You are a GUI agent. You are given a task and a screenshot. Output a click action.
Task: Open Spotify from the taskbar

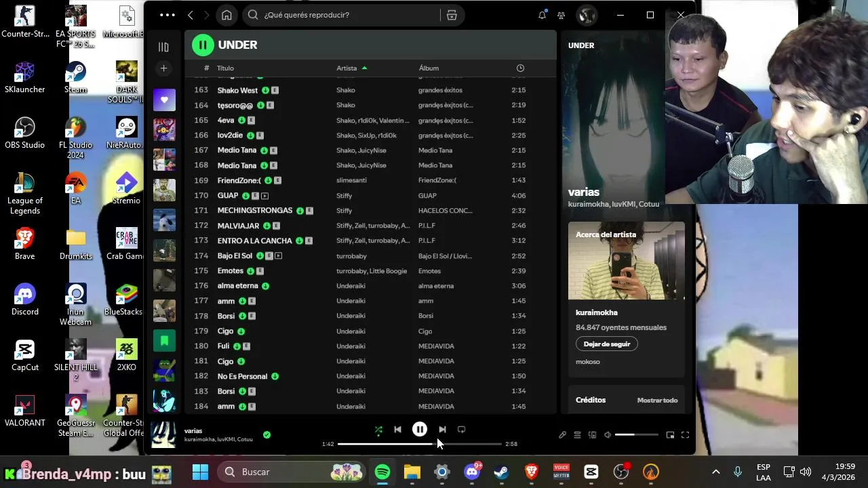tap(382, 472)
